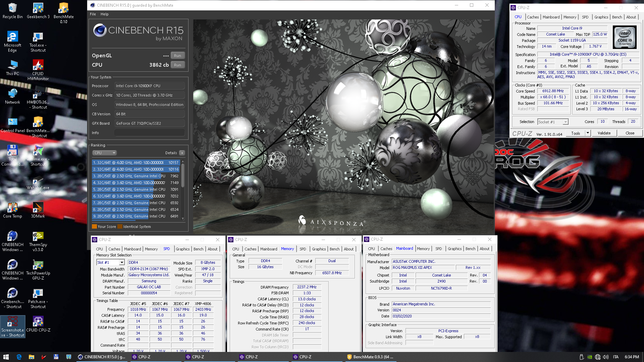644x362 pixels.
Task: Open Mainboard tab in Memory CPU-Z window
Action: [x=269, y=249]
